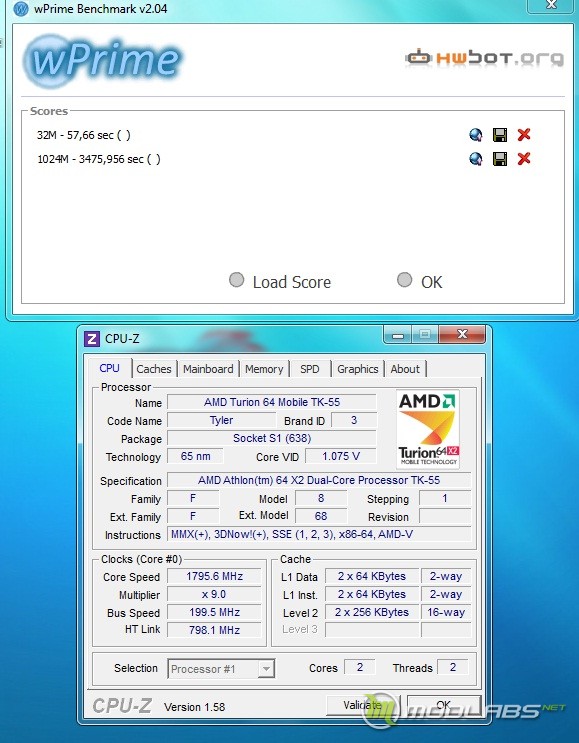Switch to the Caches tab
The height and width of the screenshot is (743, 579).
coord(154,369)
